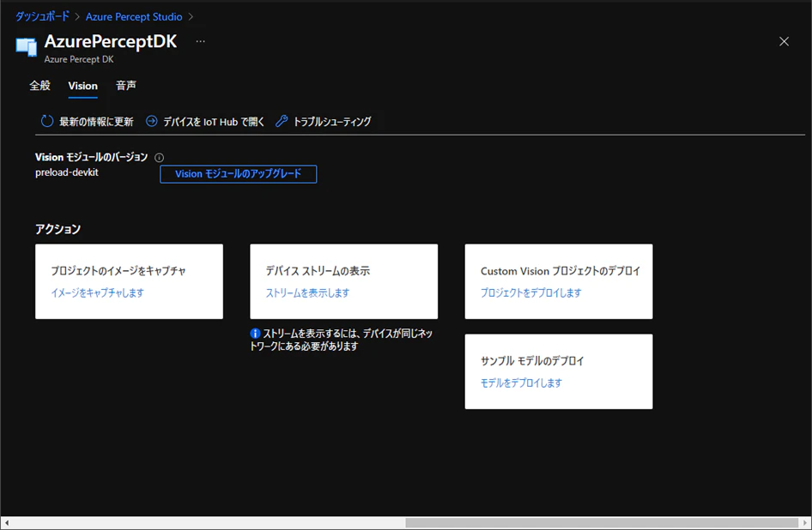Select the Custom Vision プロジェクトのデプロイ card title
Screen dimensions: 812x530
click(561, 271)
